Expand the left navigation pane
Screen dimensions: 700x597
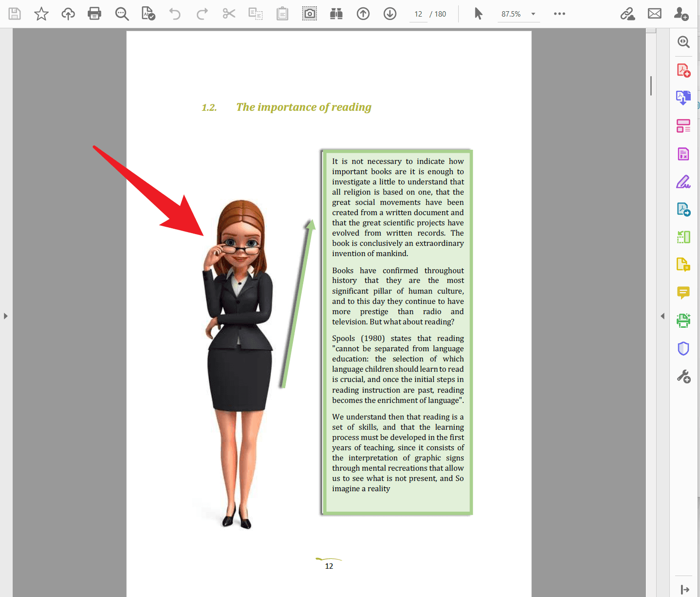pos(6,316)
